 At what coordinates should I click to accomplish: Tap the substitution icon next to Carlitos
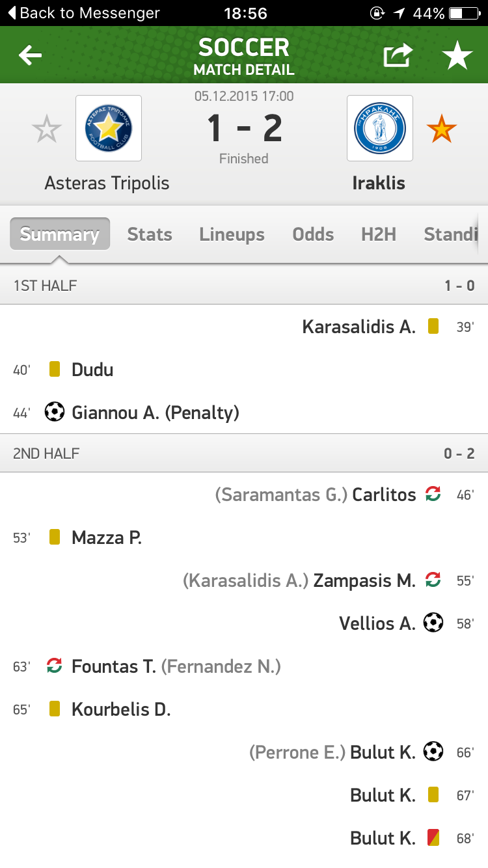(x=433, y=495)
